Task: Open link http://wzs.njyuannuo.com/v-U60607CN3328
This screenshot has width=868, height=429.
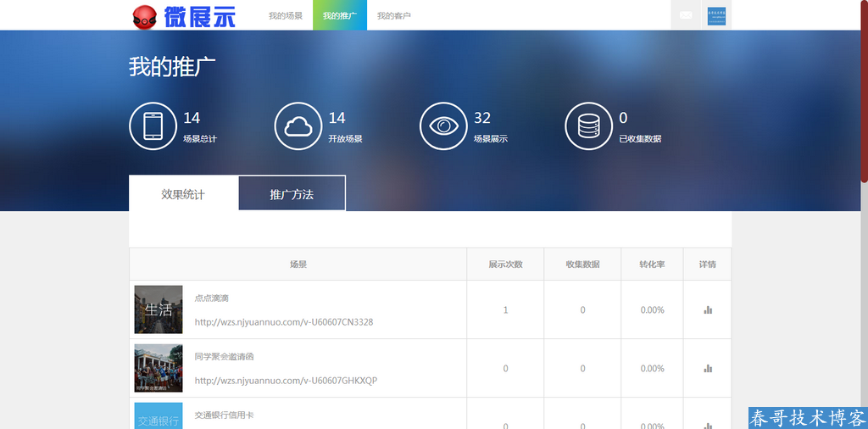Action: 284,321
